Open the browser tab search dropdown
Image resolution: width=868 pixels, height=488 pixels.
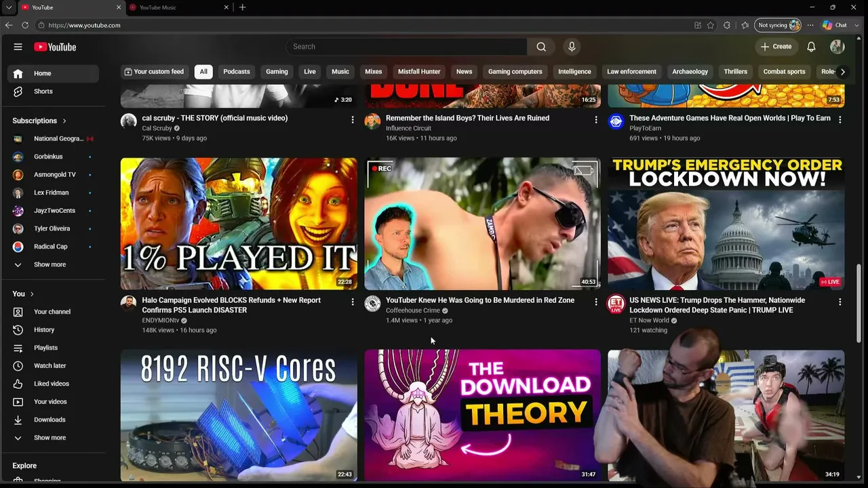(x=9, y=7)
